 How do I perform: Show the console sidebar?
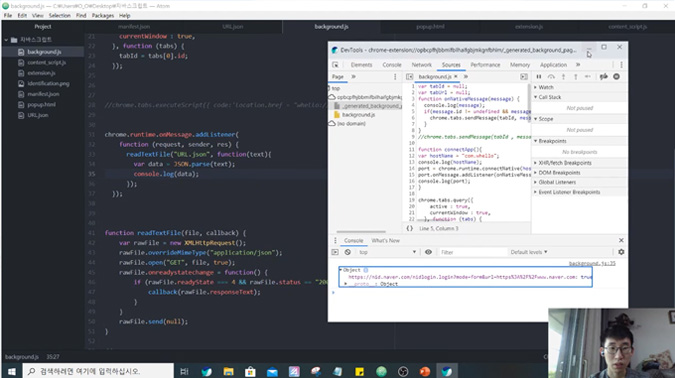point(335,252)
